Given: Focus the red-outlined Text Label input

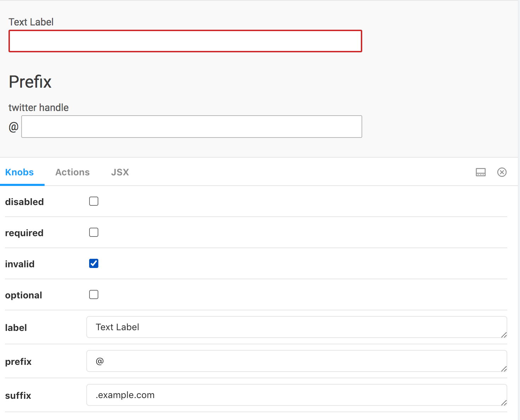Looking at the screenshot, I should 185,41.
